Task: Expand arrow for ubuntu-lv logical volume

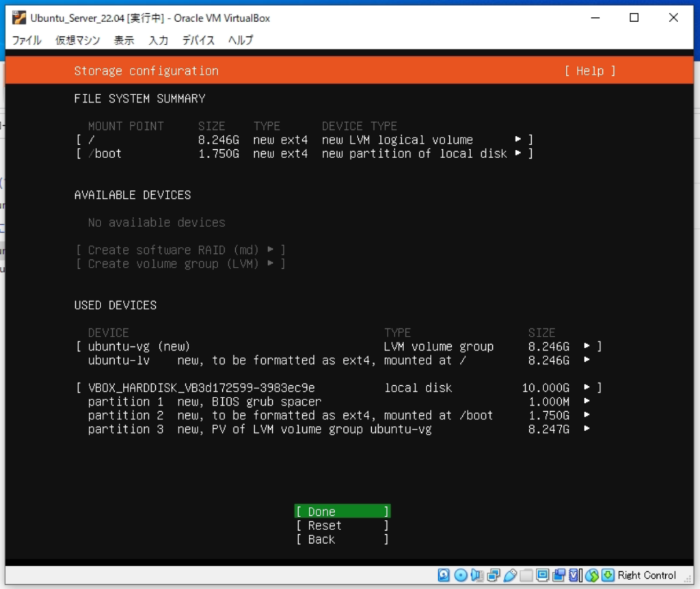Action: 587,360
